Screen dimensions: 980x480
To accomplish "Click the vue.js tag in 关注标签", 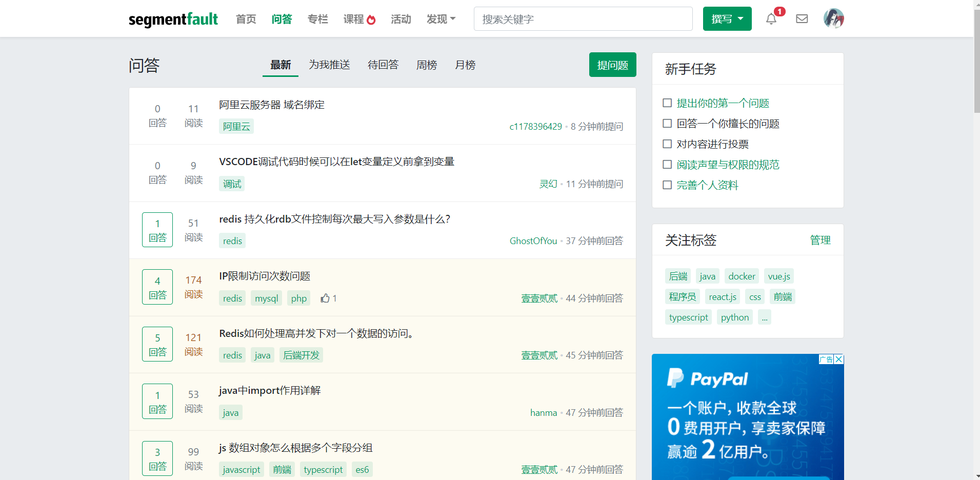I will [779, 276].
